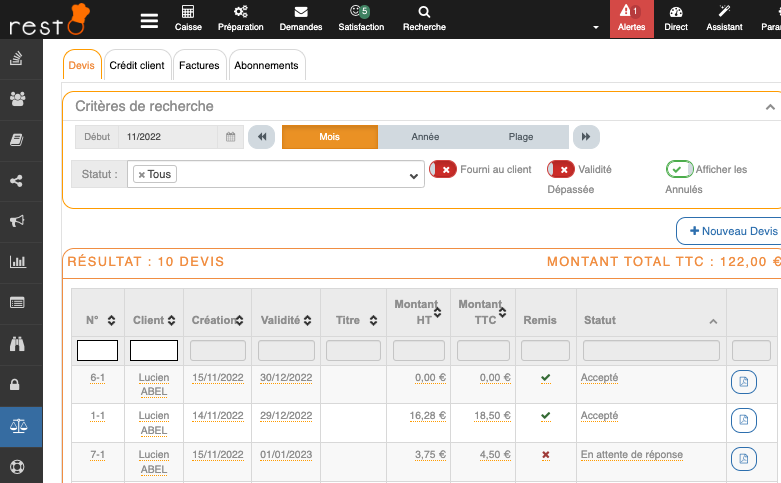Viewport: 781px width, 483px height.
Task: Open the Satisfaction smiley icon
Action: pyautogui.click(x=360, y=13)
